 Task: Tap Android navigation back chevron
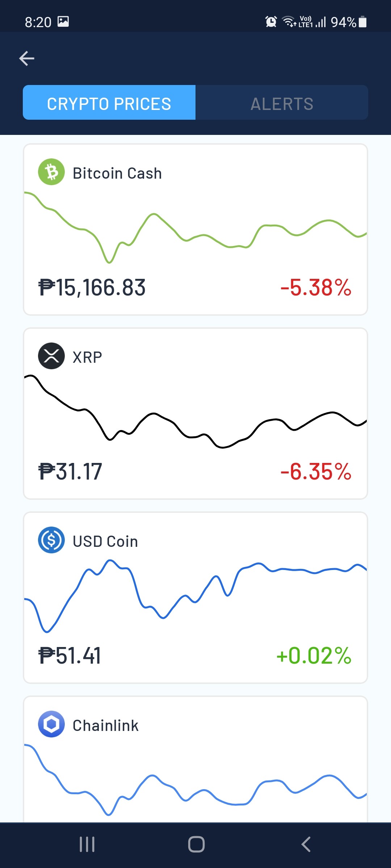click(x=306, y=844)
